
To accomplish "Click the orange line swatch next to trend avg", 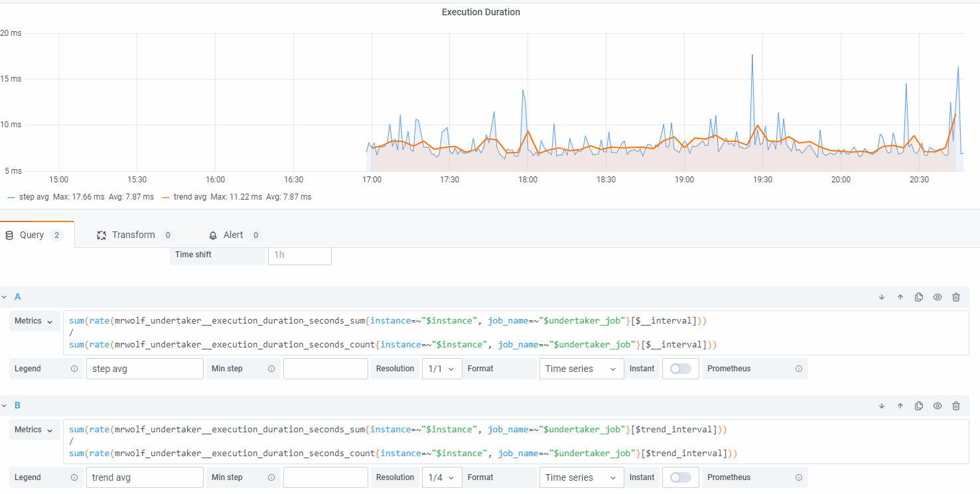I will pos(166,196).
